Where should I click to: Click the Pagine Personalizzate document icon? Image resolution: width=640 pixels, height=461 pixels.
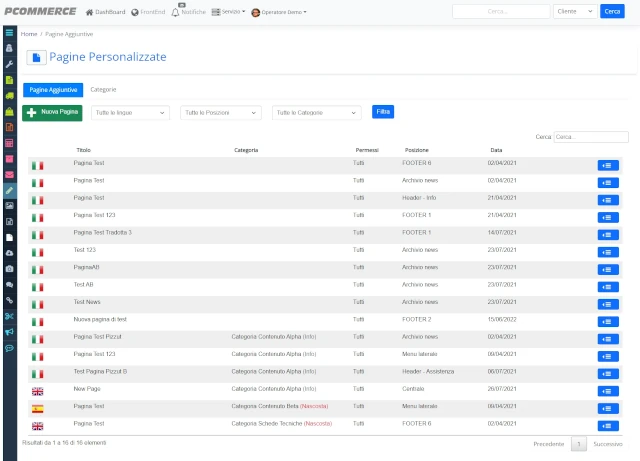pos(36,58)
